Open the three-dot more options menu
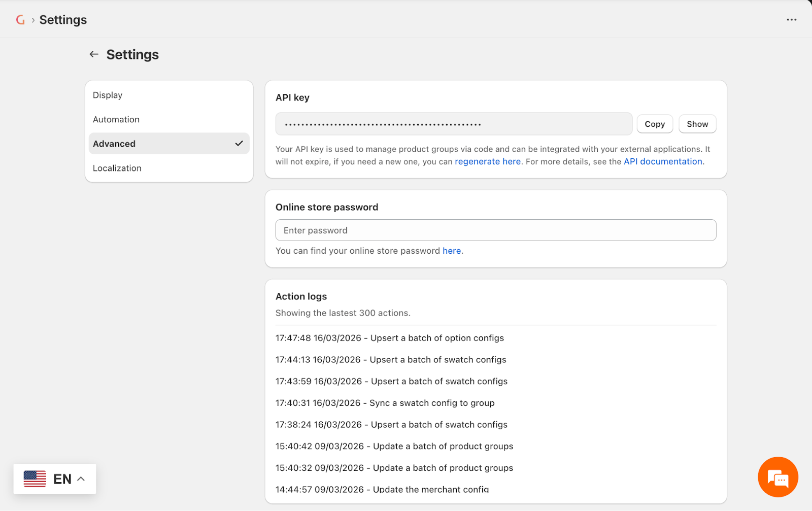Screen dimensions: 812x511 [x=791, y=20]
